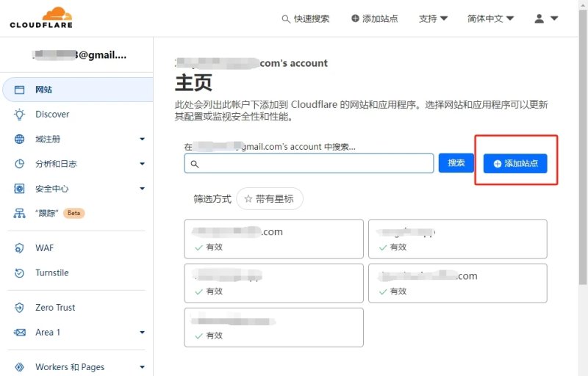588x376 pixels.
Task: Toggle the 带有星标 starred filter
Action: 270,199
